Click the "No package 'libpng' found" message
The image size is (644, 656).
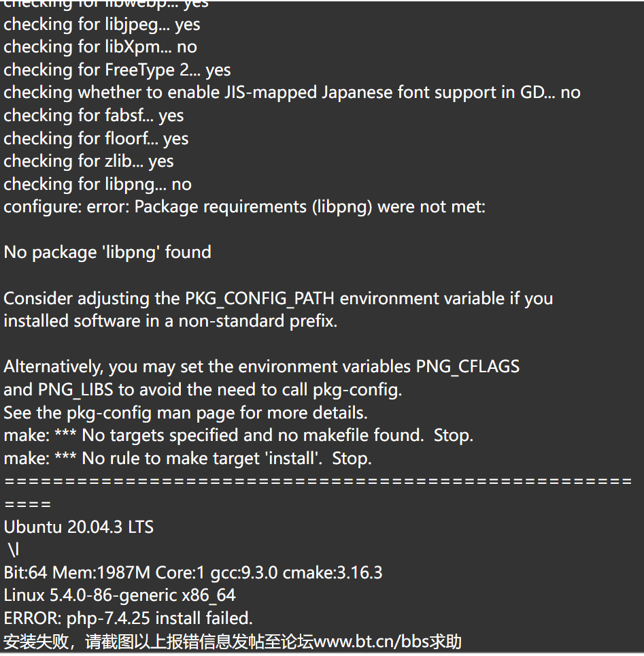click(107, 252)
